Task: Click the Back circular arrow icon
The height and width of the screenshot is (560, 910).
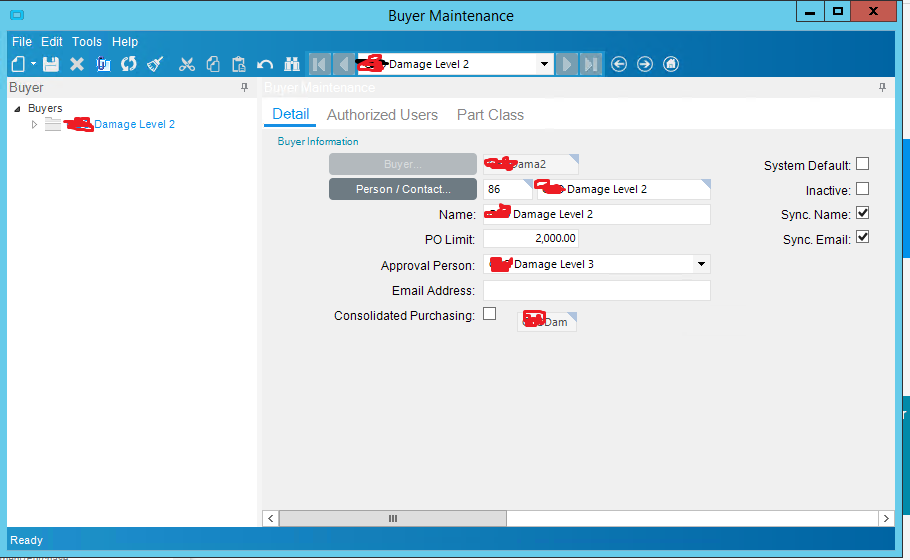Action: [619, 64]
